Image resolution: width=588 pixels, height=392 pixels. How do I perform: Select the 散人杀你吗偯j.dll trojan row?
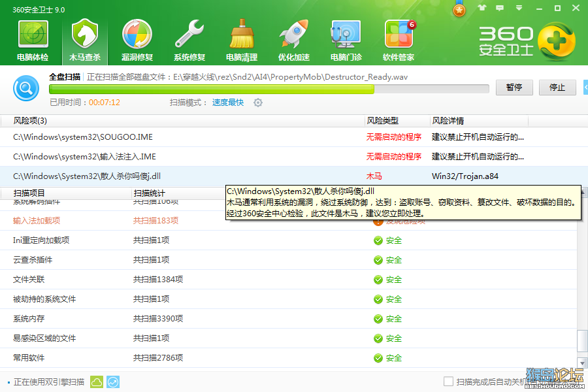click(x=294, y=176)
